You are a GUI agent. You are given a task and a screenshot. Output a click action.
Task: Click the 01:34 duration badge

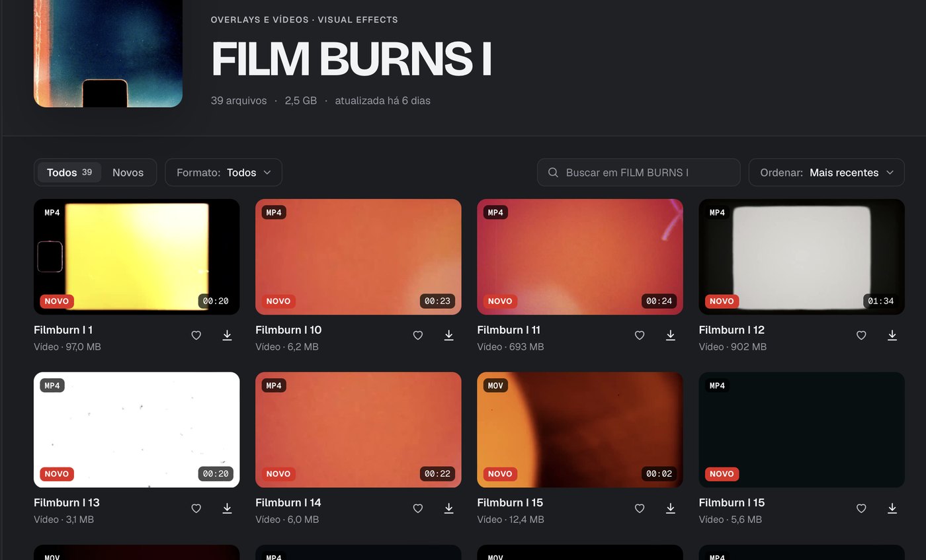pyautogui.click(x=880, y=301)
